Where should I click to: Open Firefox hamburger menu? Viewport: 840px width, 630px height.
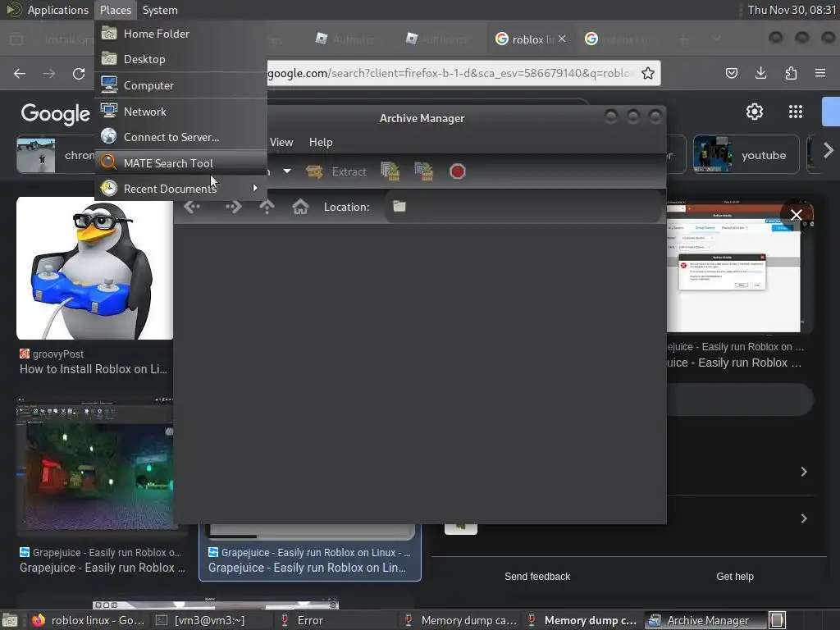point(820,73)
